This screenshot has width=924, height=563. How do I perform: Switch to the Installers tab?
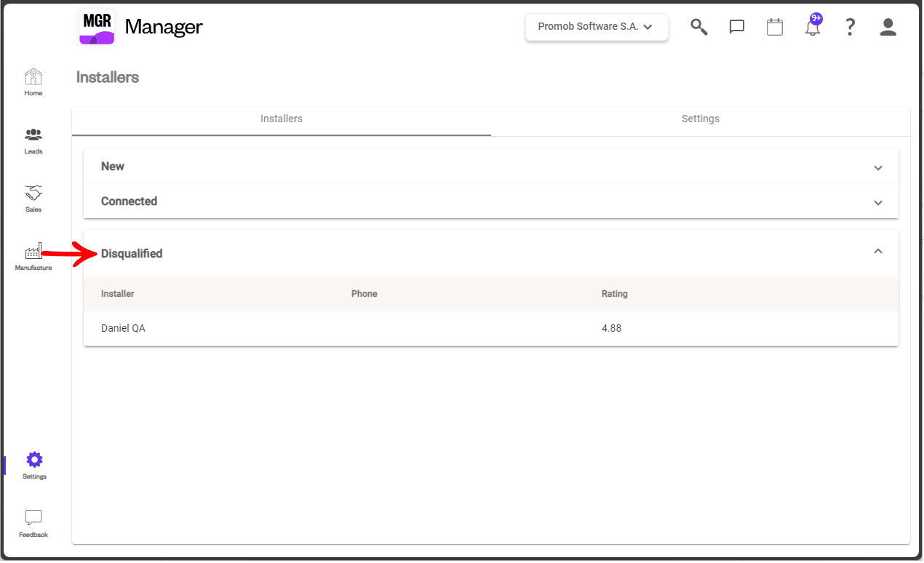coord(282,119)
